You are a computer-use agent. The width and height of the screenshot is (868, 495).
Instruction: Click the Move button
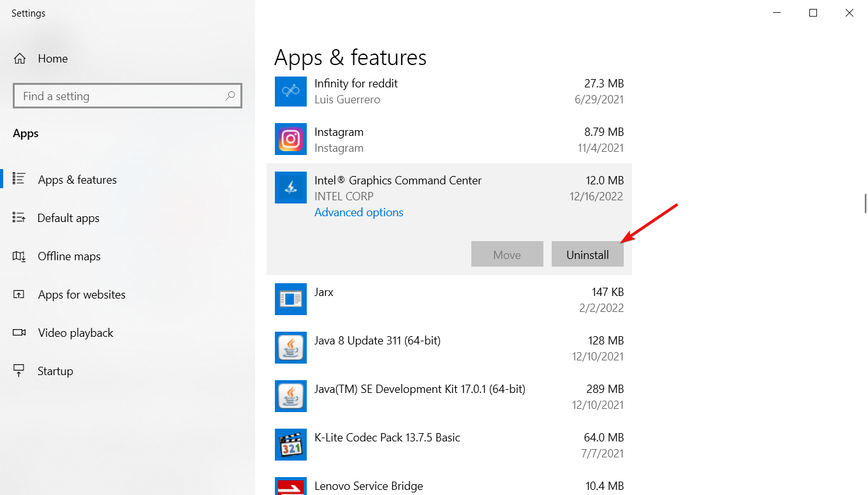point(507,254)
